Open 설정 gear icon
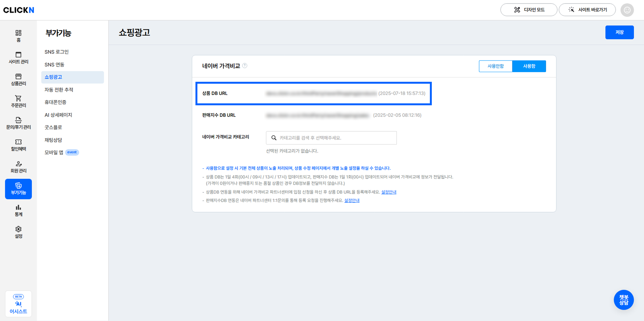 (18, 232)
